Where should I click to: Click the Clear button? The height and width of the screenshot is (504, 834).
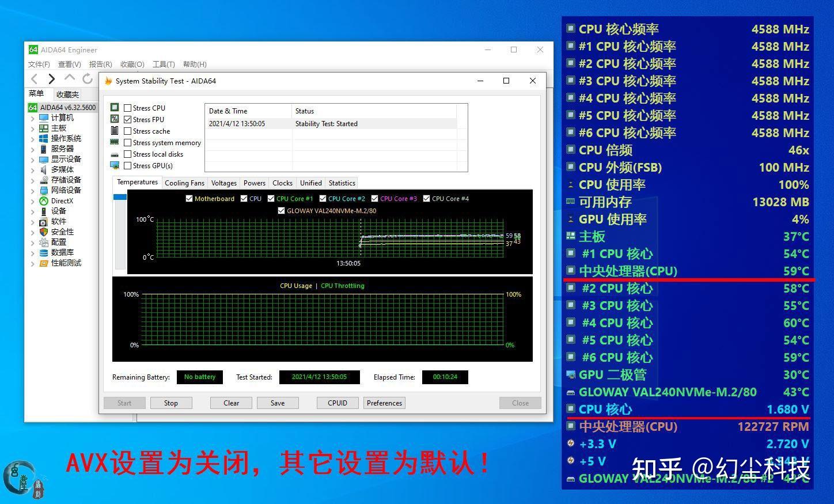pos(232,403)
